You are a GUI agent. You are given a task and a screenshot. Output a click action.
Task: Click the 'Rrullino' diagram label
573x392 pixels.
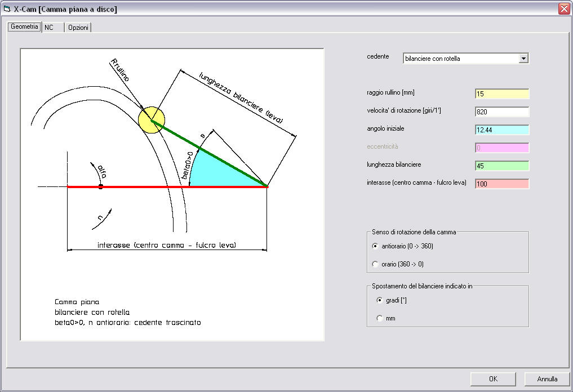120,70
